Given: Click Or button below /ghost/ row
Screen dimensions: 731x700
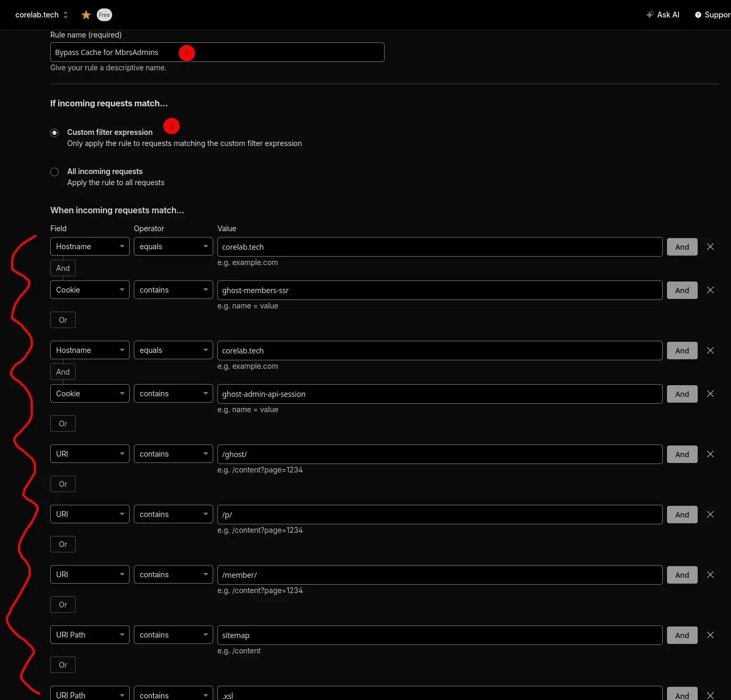Looking at the screenshot, I should click(x=63, y=484).
